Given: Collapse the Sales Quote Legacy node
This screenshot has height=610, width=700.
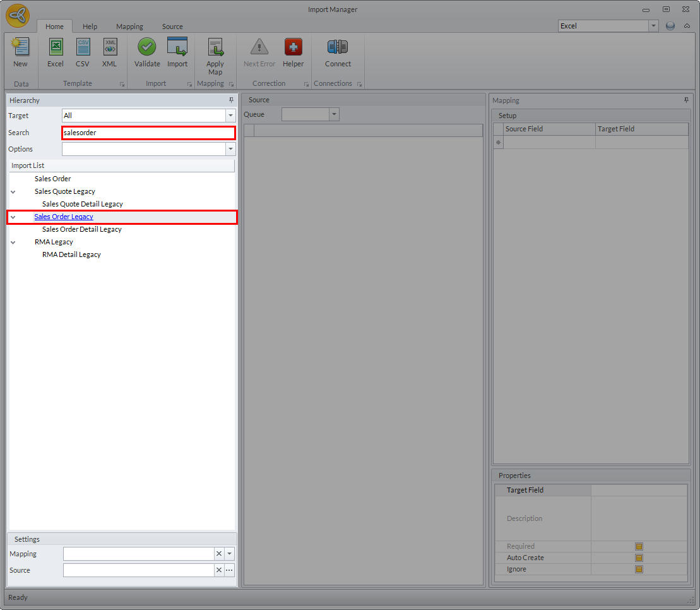Looking at the screenshot, I should pyautogui.click(x=13, y=191).
